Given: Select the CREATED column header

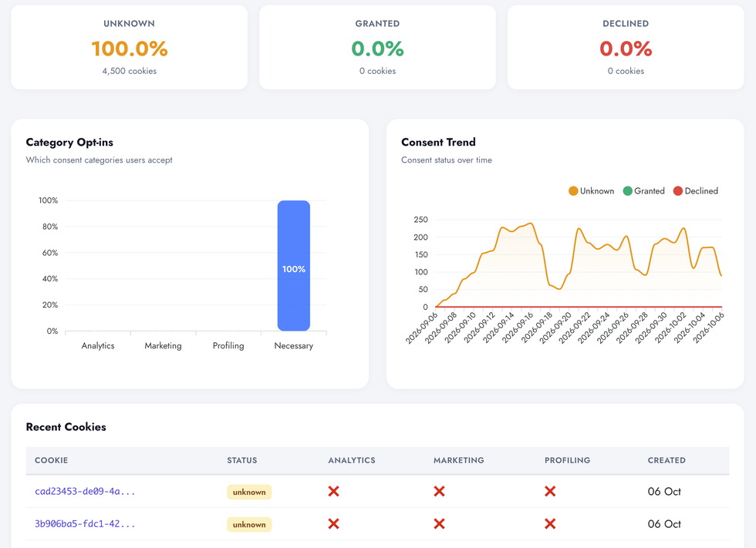Looking at the screenshot, I should pos(667,460).
